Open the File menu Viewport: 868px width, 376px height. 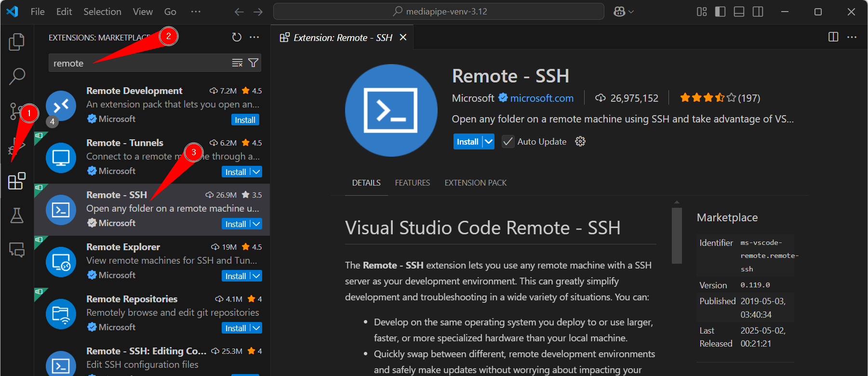click(x=38, y=12)
